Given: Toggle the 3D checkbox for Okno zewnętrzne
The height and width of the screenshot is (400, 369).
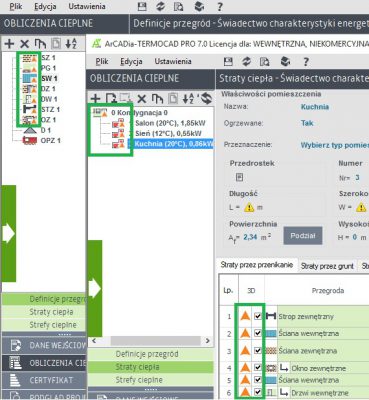Looking at the screenshot, I should pos(257,368).
